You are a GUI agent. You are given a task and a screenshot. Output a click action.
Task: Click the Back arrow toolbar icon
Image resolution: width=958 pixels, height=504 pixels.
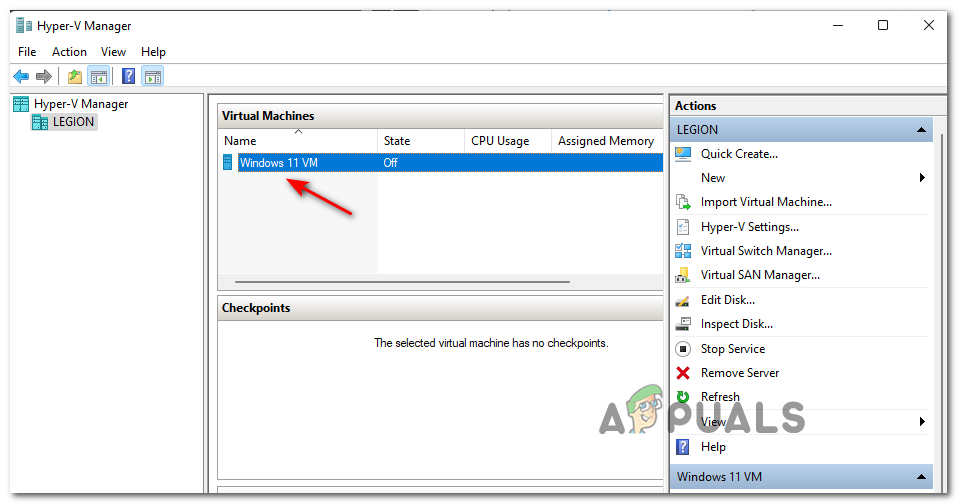pos(21,76)
